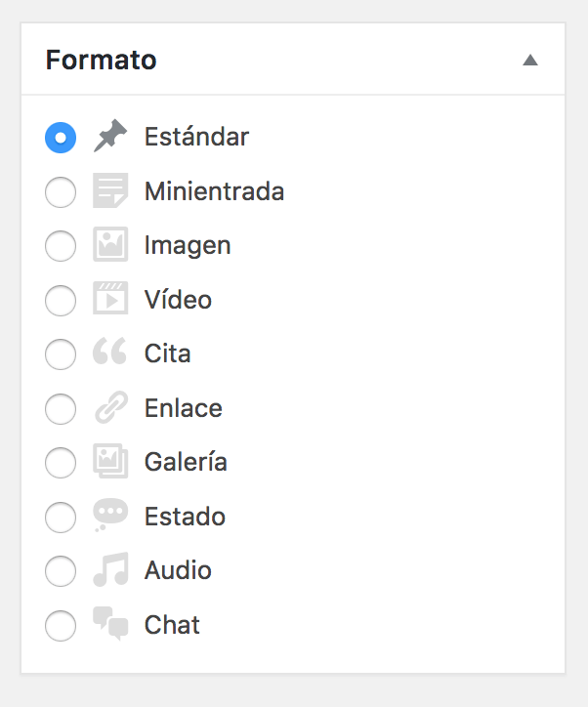Collapse the Formato panel with the triangle arrow
Screen dimensions: 588x707
[x=530, y=60]
